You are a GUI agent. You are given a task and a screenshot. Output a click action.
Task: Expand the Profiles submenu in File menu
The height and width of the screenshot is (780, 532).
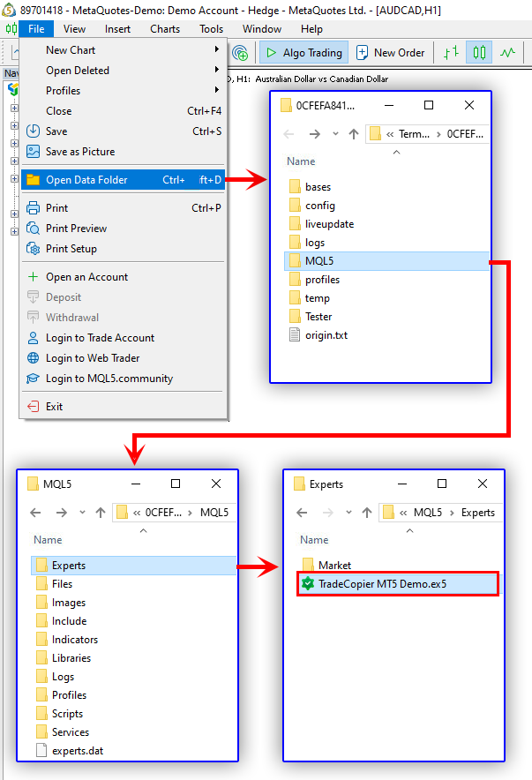coord(124,91)
